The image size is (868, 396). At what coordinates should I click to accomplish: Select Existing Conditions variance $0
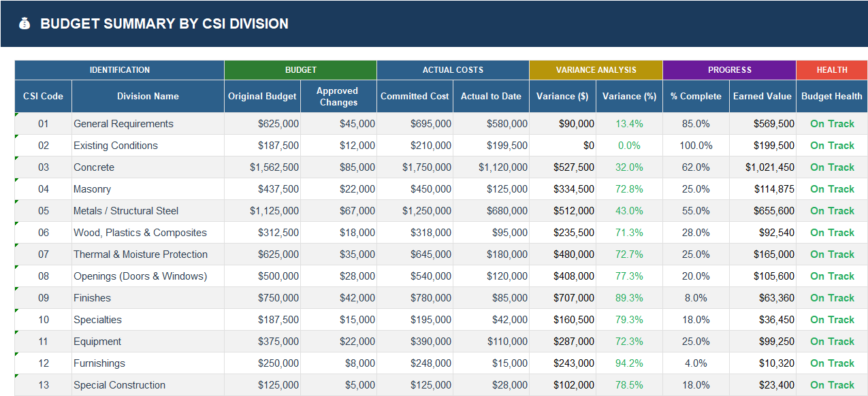tap(562, 146)
